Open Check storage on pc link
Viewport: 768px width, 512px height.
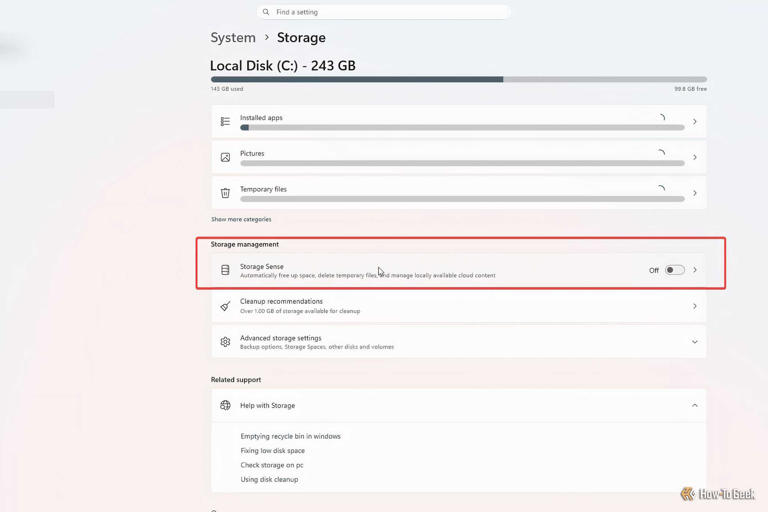click(x=272, y=465)
